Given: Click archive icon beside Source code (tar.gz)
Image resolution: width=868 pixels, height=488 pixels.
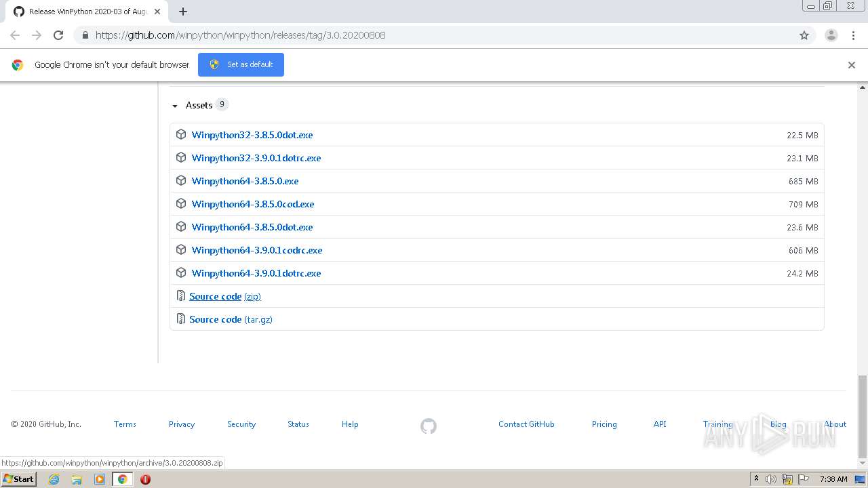Looking at the screenshot, I should [181, 319].
